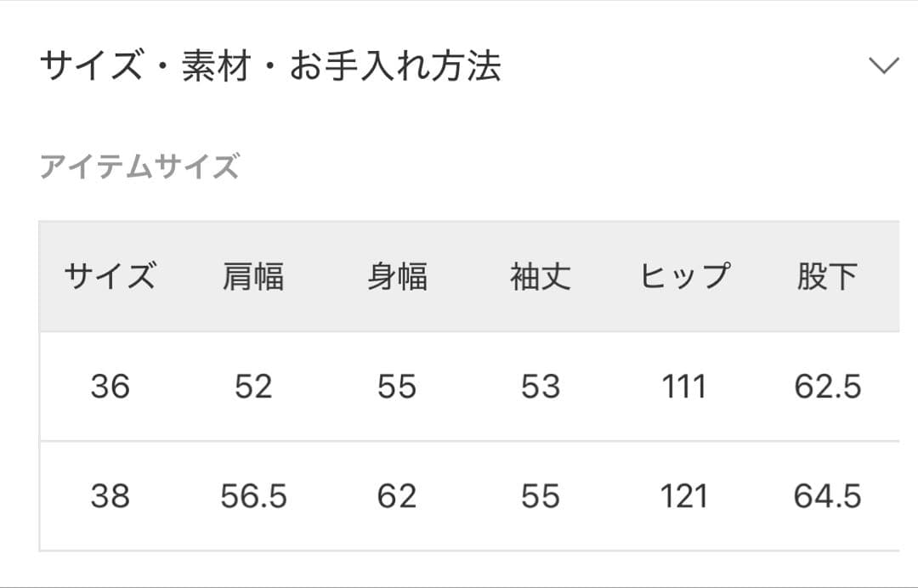This screenshot has width=918, height=588.
Task: Click shoulder width value 52
Action: 253,387
